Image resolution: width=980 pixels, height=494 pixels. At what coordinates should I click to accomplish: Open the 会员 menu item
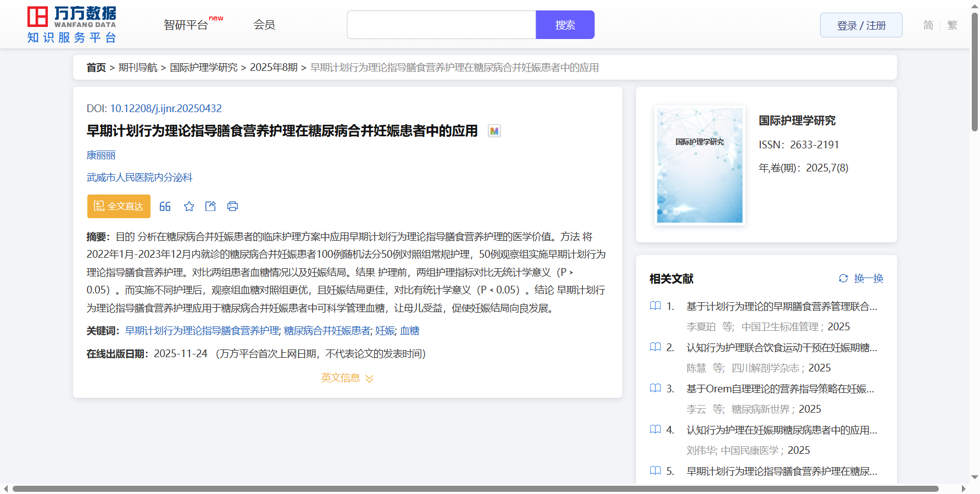pos(264,25)
